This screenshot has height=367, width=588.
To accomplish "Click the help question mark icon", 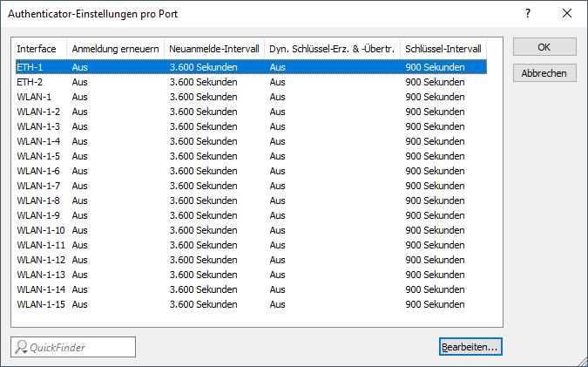I will pyautogui.click(x=527, y=14).
